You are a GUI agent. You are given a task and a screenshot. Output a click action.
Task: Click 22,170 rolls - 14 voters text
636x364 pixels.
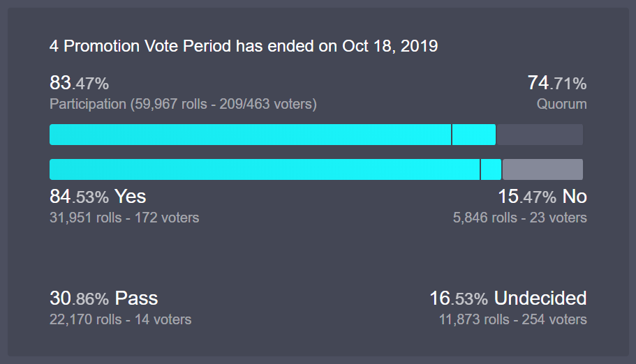pyautogui.click(x=121, y=319)
